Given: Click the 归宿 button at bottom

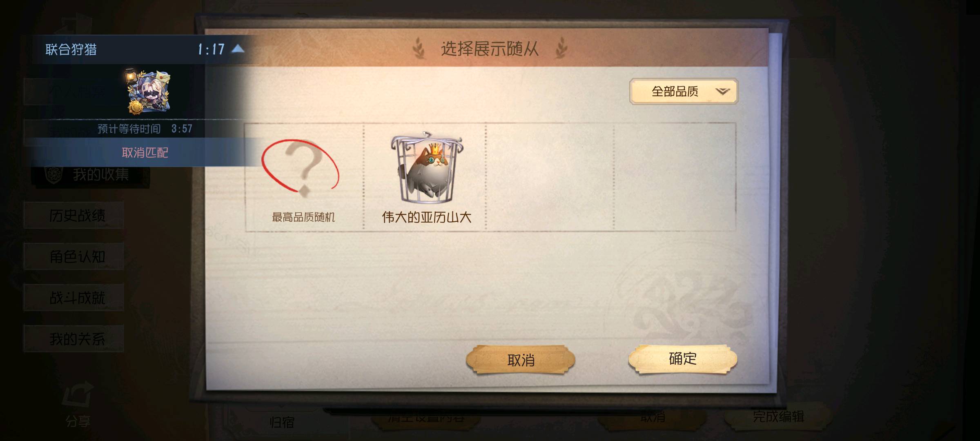Looking at the screenshot, I should (282, 422).
